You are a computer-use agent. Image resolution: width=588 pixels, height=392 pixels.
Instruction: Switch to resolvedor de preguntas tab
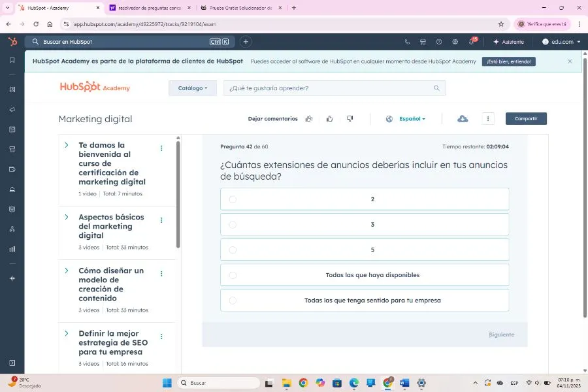150,7
